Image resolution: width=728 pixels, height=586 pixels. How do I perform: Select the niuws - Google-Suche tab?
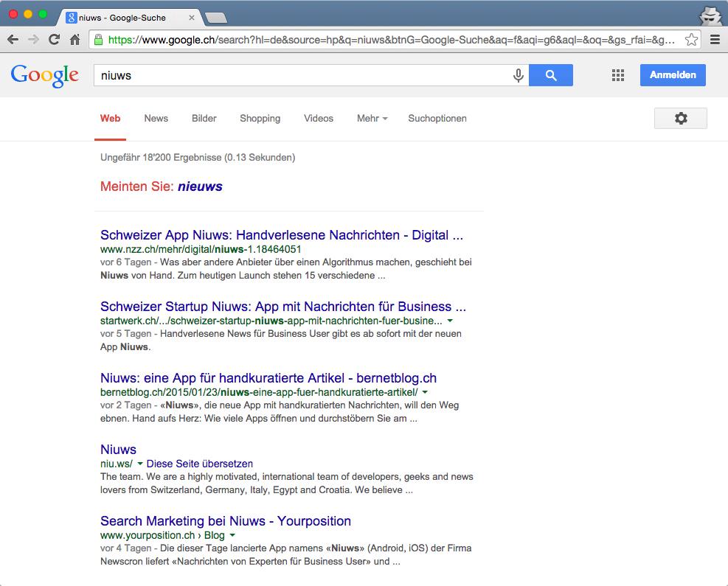coord(129,18)
